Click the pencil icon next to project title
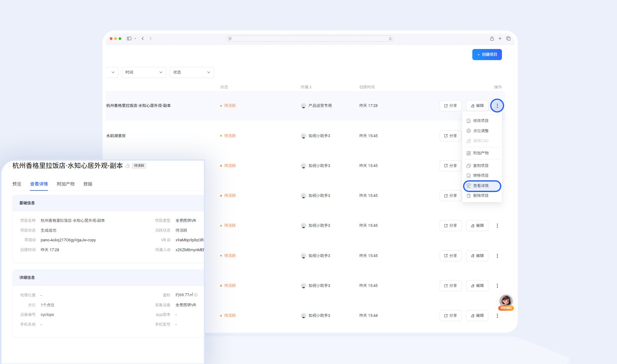This screenshot has width=617, height=364. [127, 166]
